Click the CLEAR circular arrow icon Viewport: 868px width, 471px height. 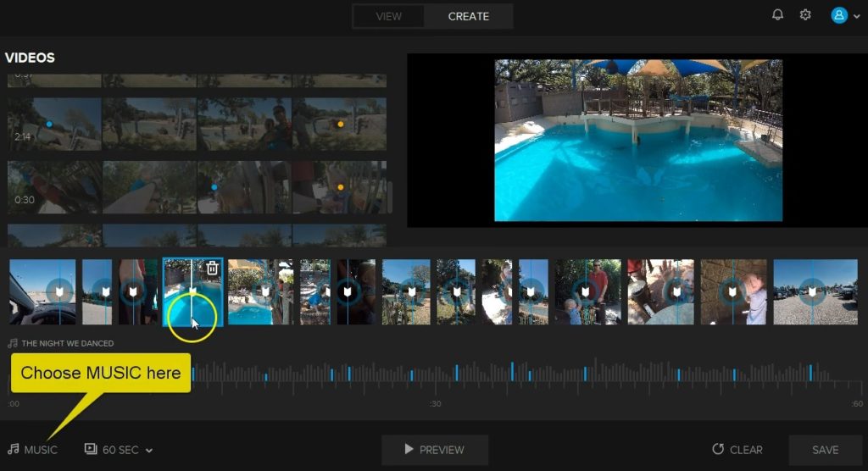[x=718, y=449]
